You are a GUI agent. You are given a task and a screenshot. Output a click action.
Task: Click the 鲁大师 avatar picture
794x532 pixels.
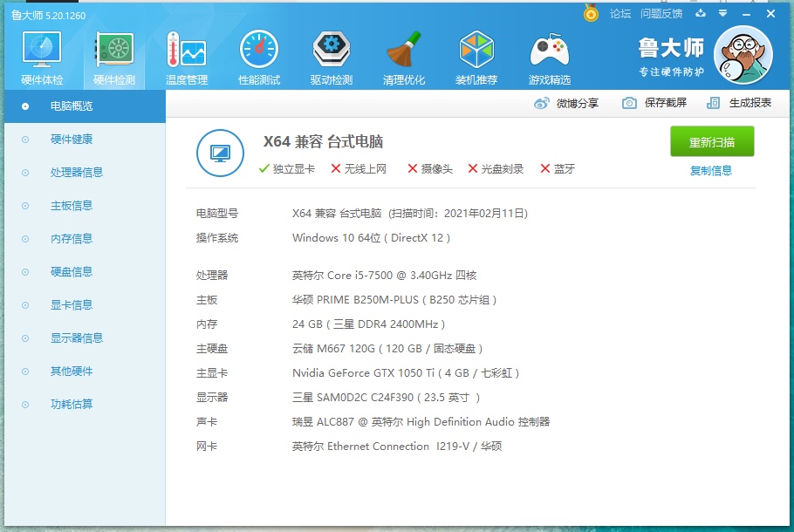pyautogui.click(x=743, y=55)
